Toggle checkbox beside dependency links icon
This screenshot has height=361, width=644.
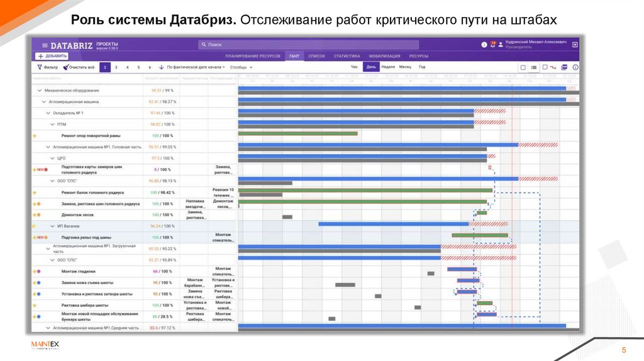[x=545, y=67]
